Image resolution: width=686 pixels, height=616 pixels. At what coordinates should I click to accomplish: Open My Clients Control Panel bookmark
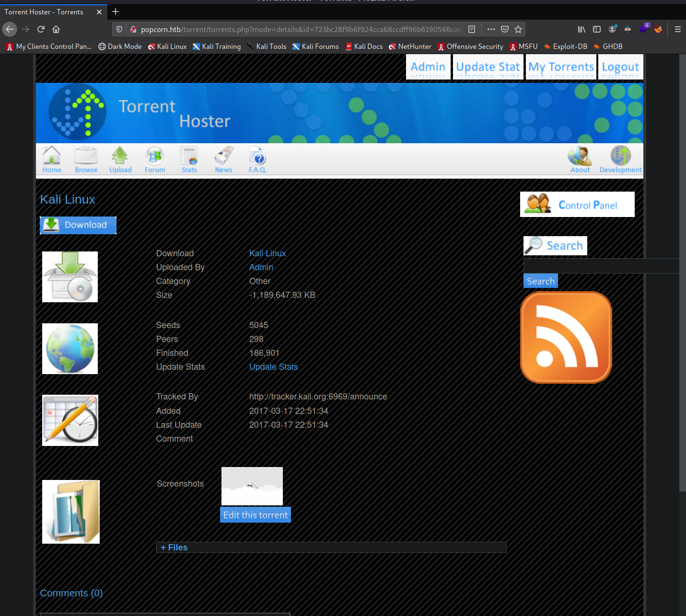[48, 46]
